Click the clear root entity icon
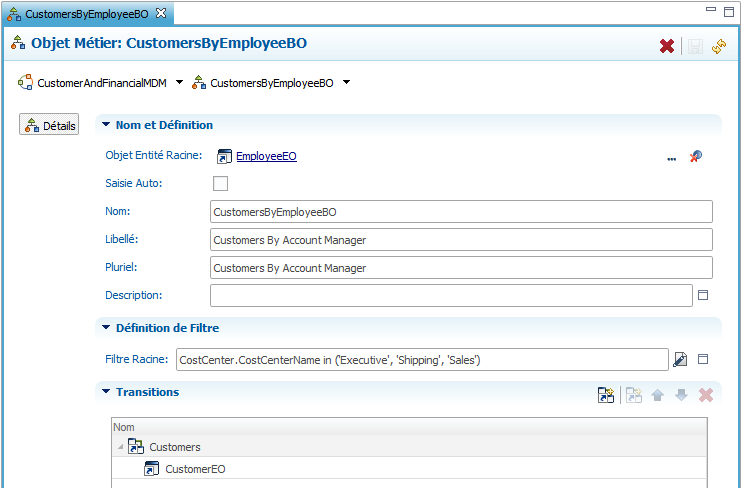The width and height of the screenshot is (742, 488). 696,156
